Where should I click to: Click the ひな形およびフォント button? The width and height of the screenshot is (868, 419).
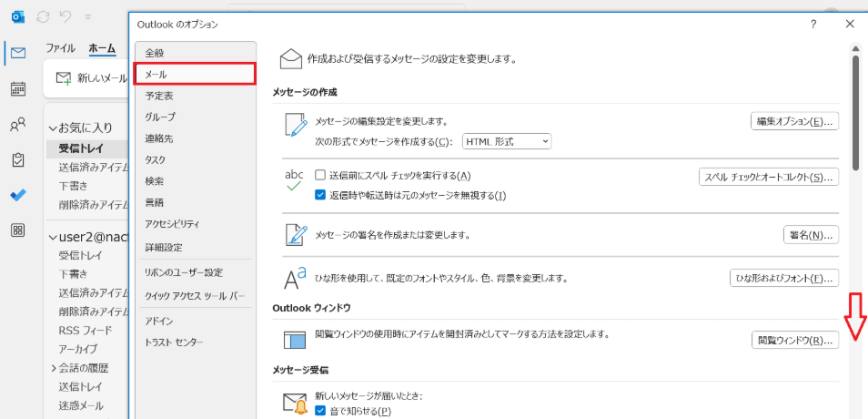(x=784, y=277)
